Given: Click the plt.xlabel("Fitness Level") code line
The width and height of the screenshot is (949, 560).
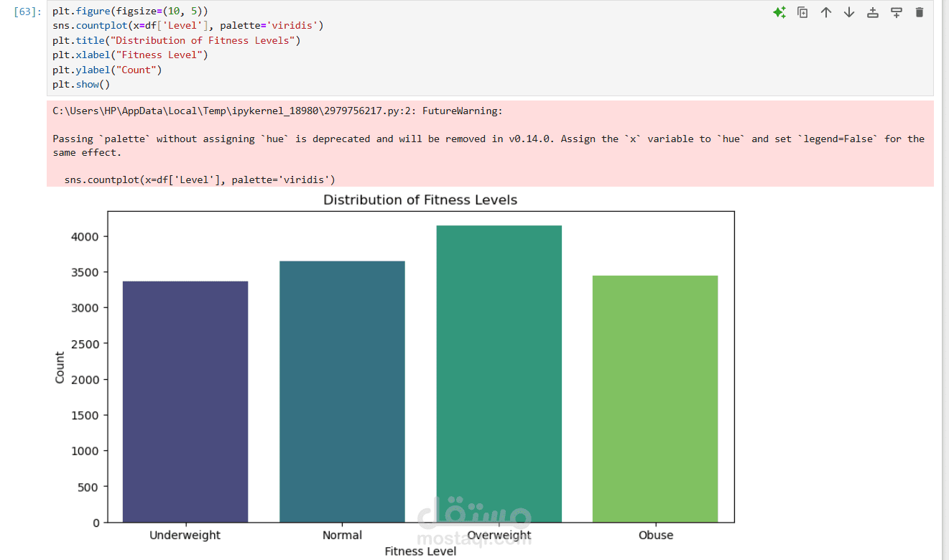Looking at the screenshot, I should [x=130, y=55].
